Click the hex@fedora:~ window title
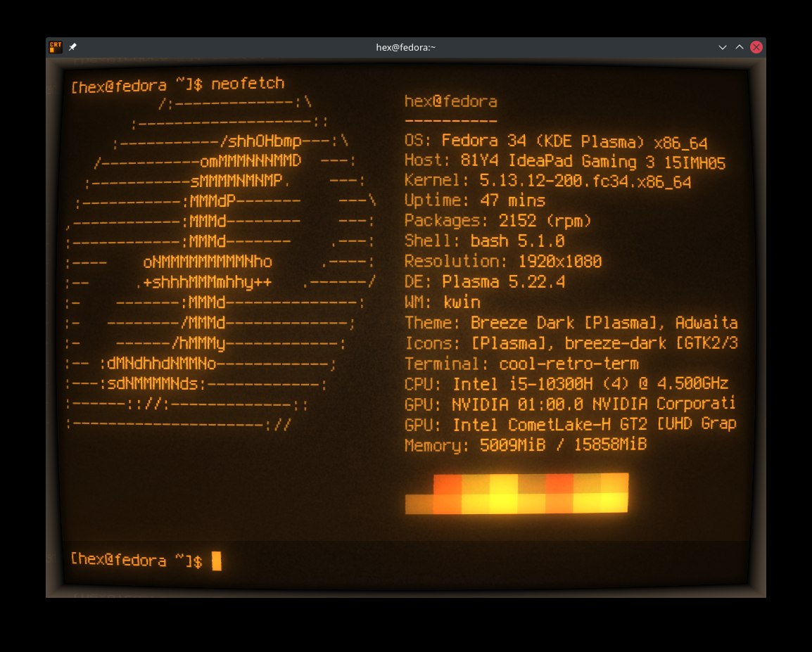Screen dimensions: 812x652 (x=405, y=47)
